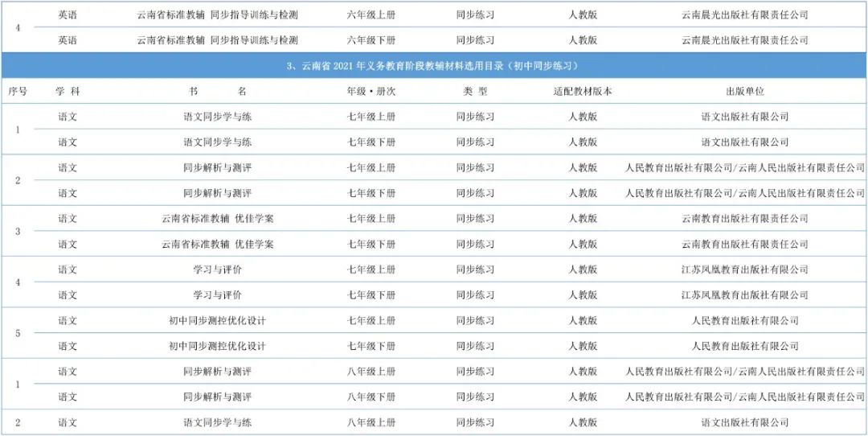The width and height of the screenshot is (868, 436).
Task: Select serial number 4 beside the 英语 rows
Action: (x=18, y=27)
